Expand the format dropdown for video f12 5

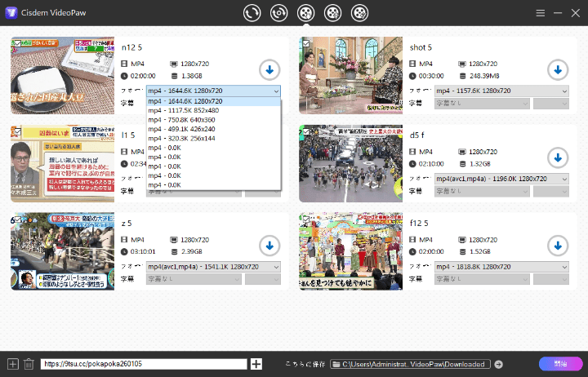pyautogui.click(x=501, y=267)
